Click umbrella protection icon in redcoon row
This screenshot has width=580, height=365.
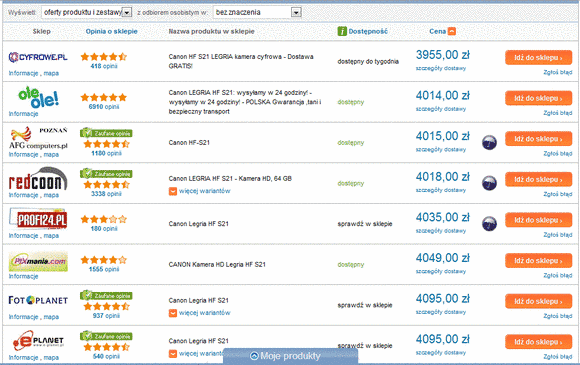(x=489, y=183)
